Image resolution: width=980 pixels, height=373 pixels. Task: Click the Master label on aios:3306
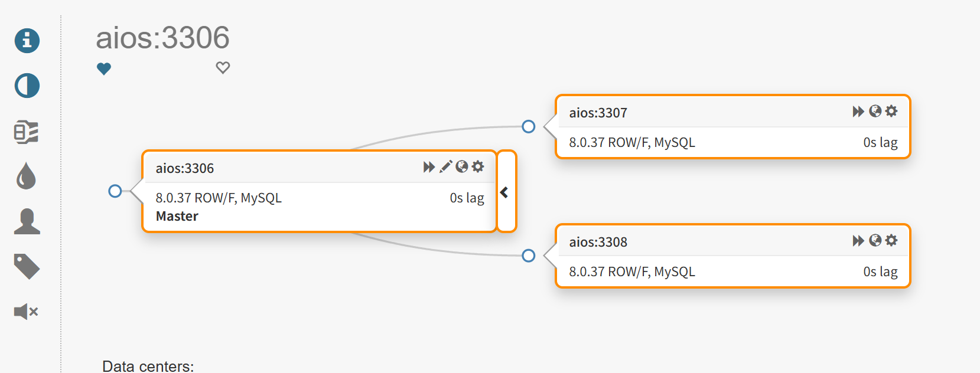pos(177,216)
